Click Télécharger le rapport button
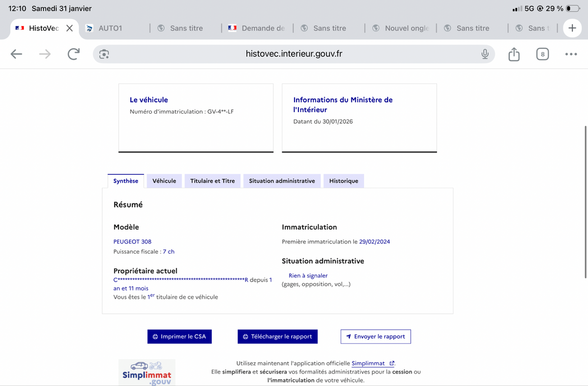This screenshot has height=386, width=588. tap(277, 337)
